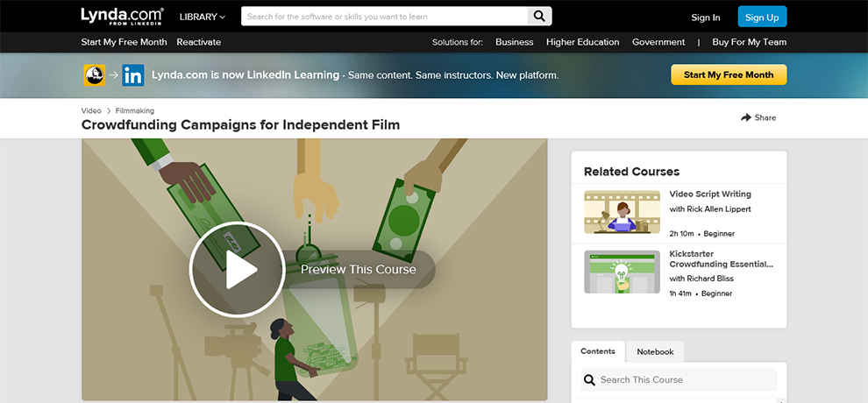Click '1h 41m • Beginner' text

pos(701,293)
